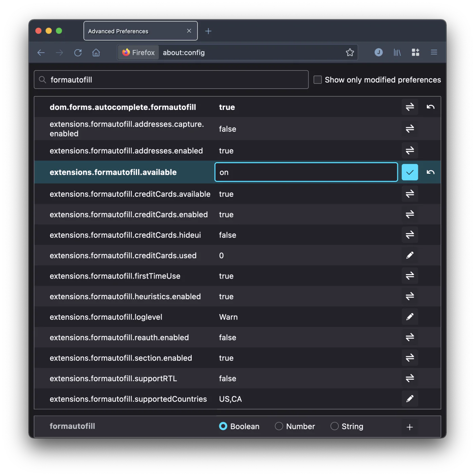Toggle creditCards.hideui preference
Screen dimensions: 475x476
(410, 235)
